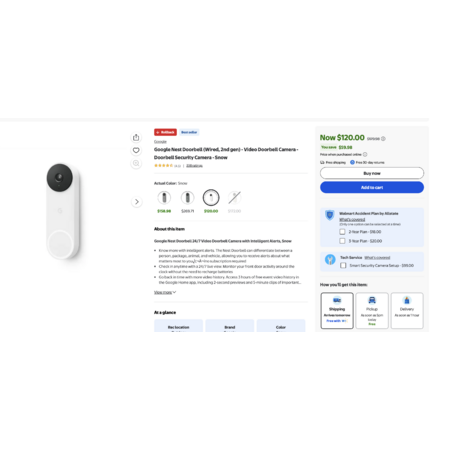Screen dimensions: 450x450
Task: Click the blue Add to cart button
Action: [x=372, y=187]
